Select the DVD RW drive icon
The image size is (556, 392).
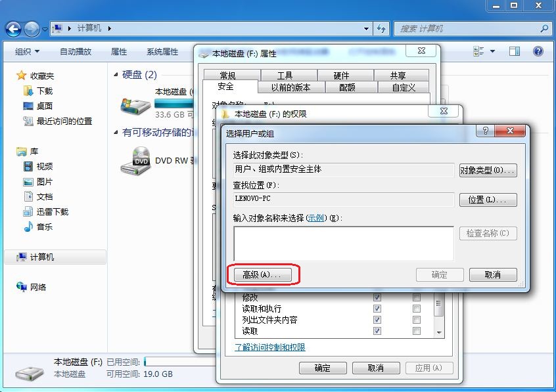pyautogui.click(x=135, y=160)
